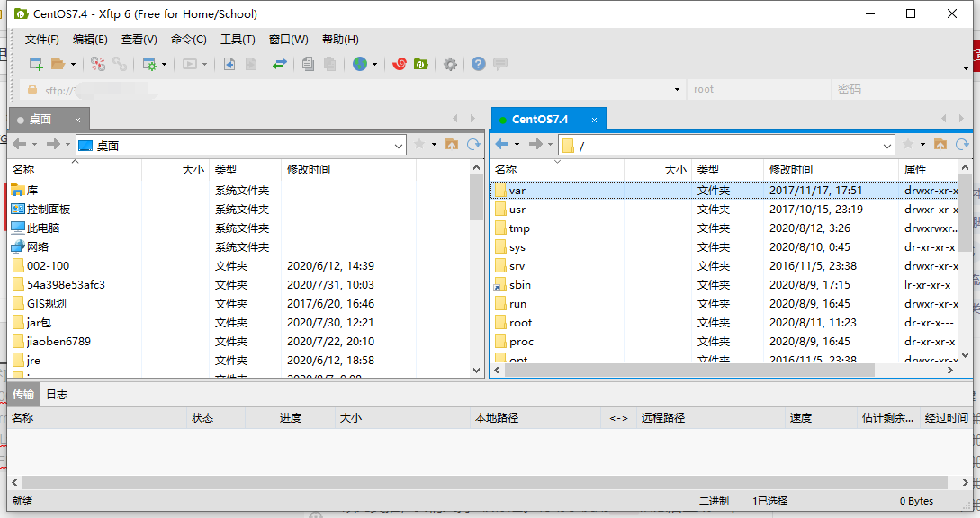Viewport: 980px width, 518px height.
Task: Expand the globe icon dropdown arrow
Action: click(x=374, y=65)
